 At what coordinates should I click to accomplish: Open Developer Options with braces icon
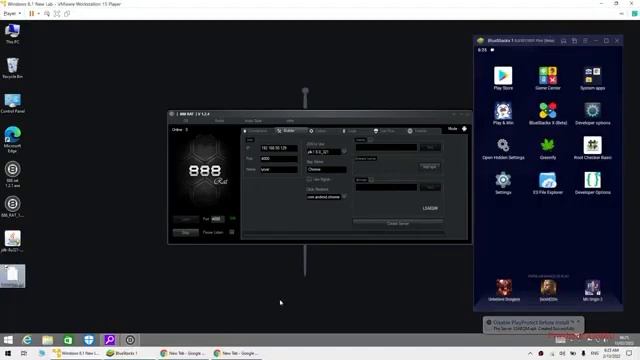[593, 182]
